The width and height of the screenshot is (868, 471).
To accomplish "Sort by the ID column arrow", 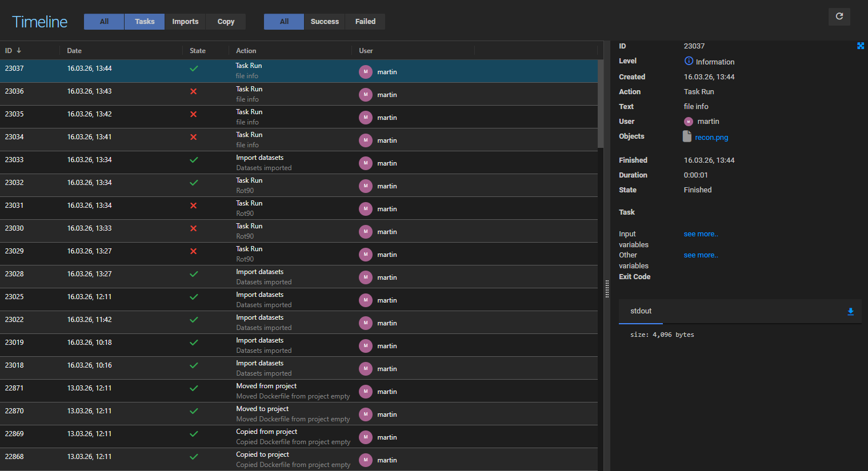I will pos(19,50).
